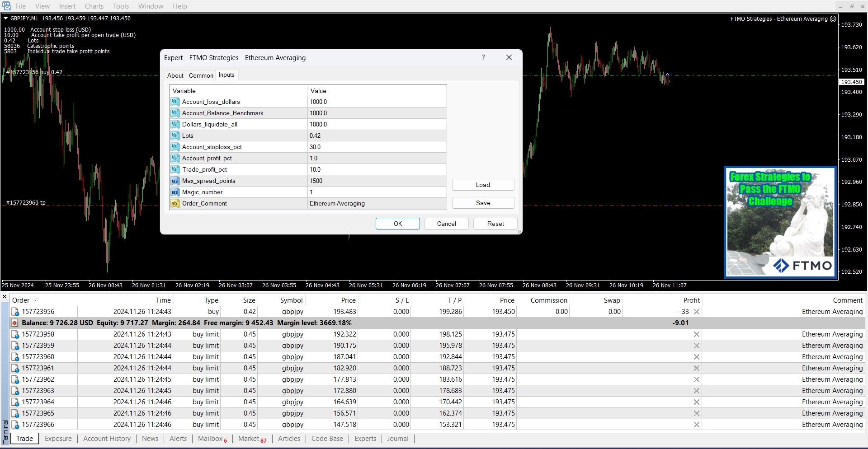The image size is (868, 449).
Task: Open the Charts menu
Action: click(94, 6)
